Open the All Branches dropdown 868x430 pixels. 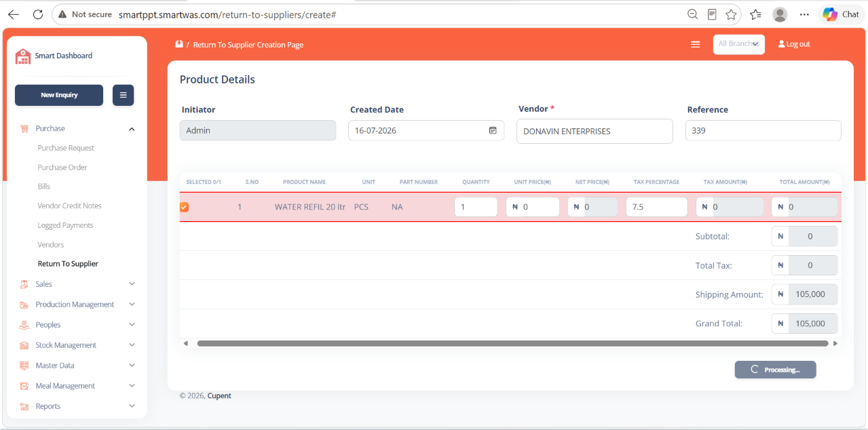pyautogui.click(x=739, y=44)
